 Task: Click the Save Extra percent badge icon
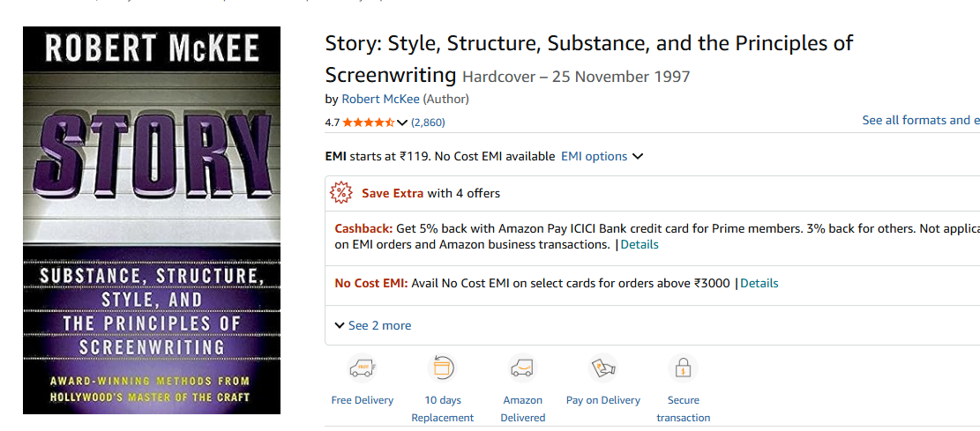(x=340, y=193)
